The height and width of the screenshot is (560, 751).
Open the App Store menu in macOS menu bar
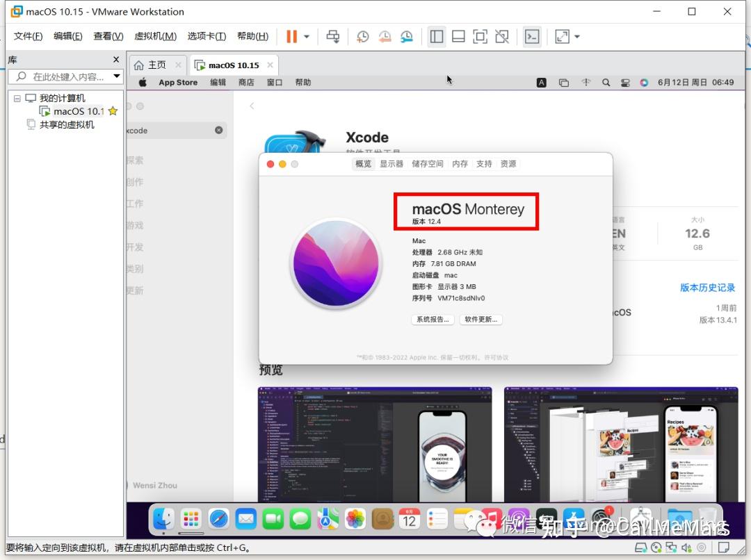[x=178, y=82]
